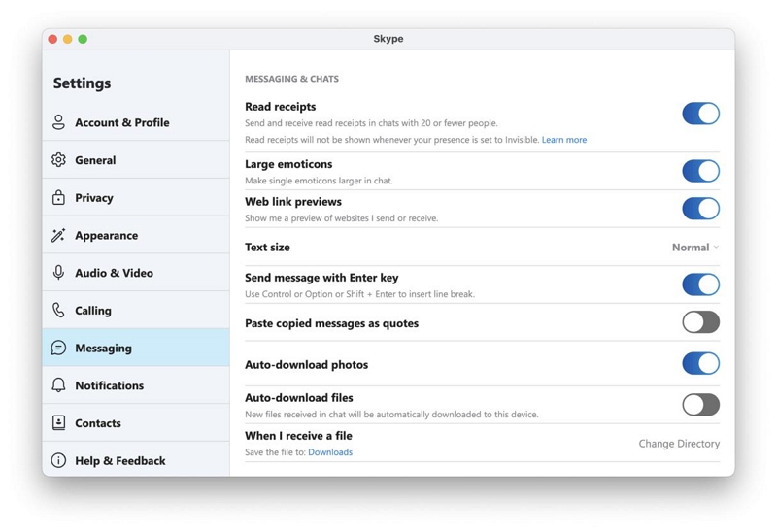The width and height of the screenshot is (777, 532).
Task: Close the Skype settings window
Action: click(52, 39)
